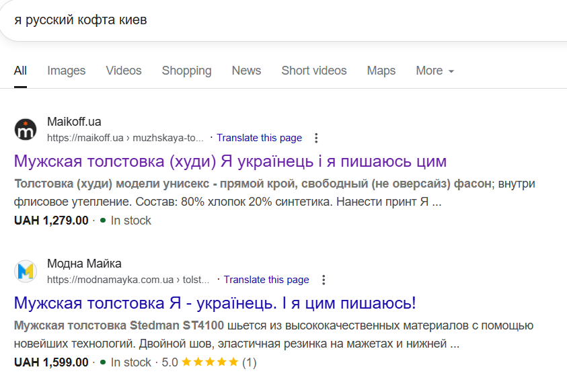Open result Мужская толстовка Я - українець
Viewport: 567px width, 392px height.
pyautogui.click(x=215, y=303)
